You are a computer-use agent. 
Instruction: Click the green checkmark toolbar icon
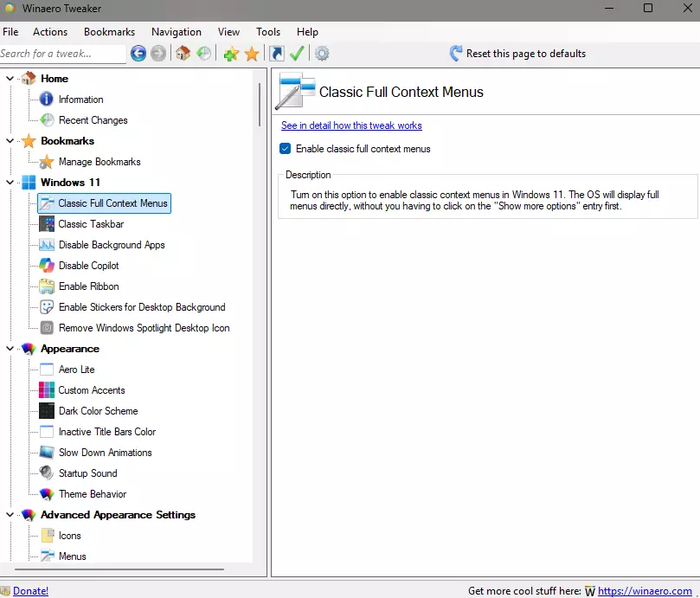point(297,54)
